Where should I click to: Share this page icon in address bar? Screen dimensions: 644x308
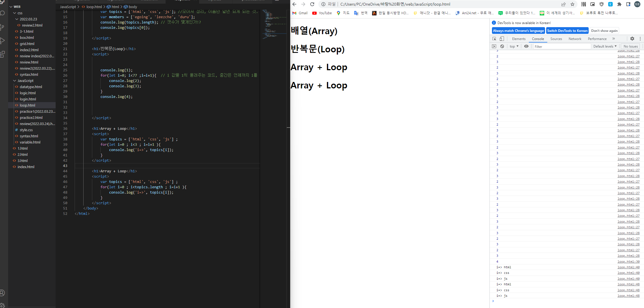(x=563, y=4)
